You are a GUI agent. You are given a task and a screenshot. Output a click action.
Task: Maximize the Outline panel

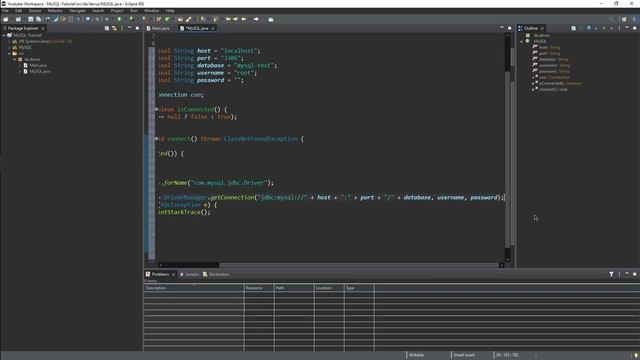tap(634, 28)
